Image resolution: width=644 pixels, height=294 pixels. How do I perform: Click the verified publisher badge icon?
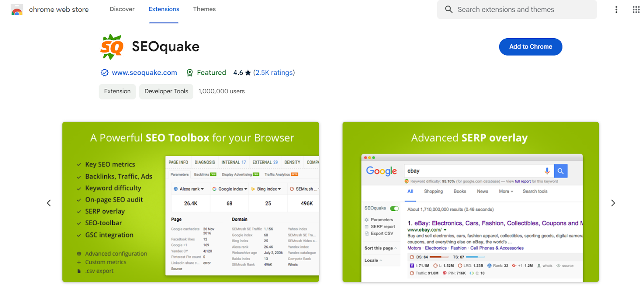[105, 72]
